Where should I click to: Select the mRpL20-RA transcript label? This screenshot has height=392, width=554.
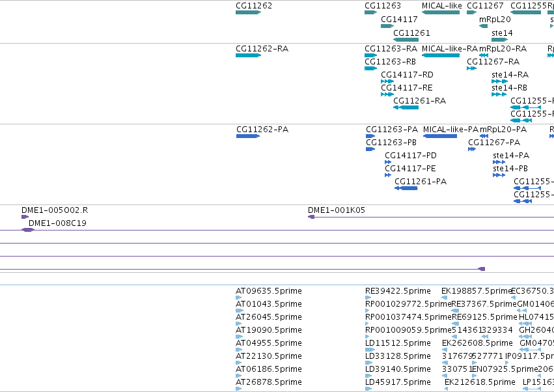[x=503, y=49]
